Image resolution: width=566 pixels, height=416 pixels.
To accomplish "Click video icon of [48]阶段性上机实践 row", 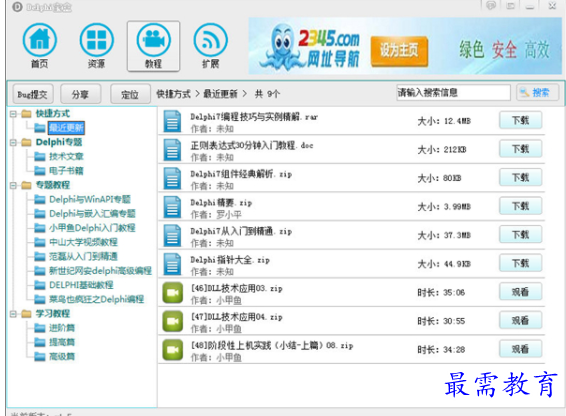I will [x=173, y=350].
